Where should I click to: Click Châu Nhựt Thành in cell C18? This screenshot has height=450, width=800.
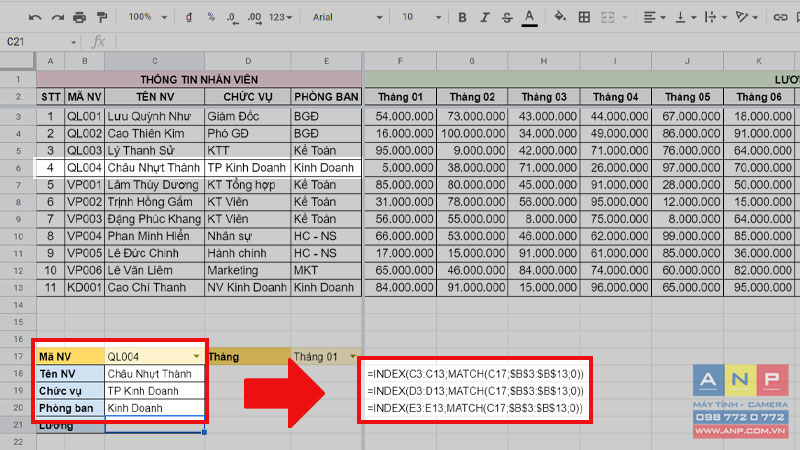coord(155,374)
